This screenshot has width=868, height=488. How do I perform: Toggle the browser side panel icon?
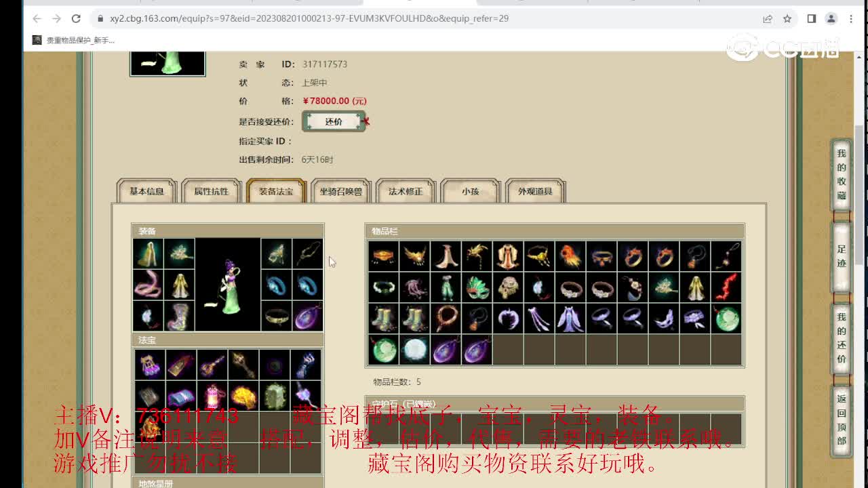[811, 19]
